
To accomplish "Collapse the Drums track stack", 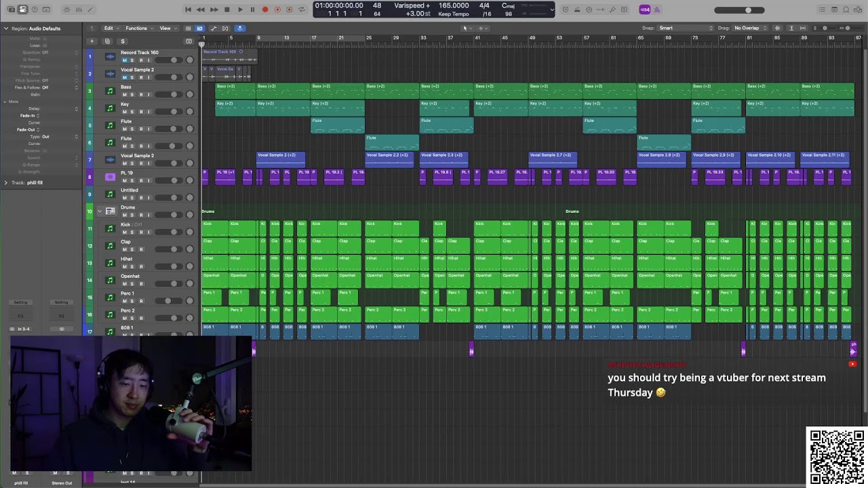I will 100,211.
